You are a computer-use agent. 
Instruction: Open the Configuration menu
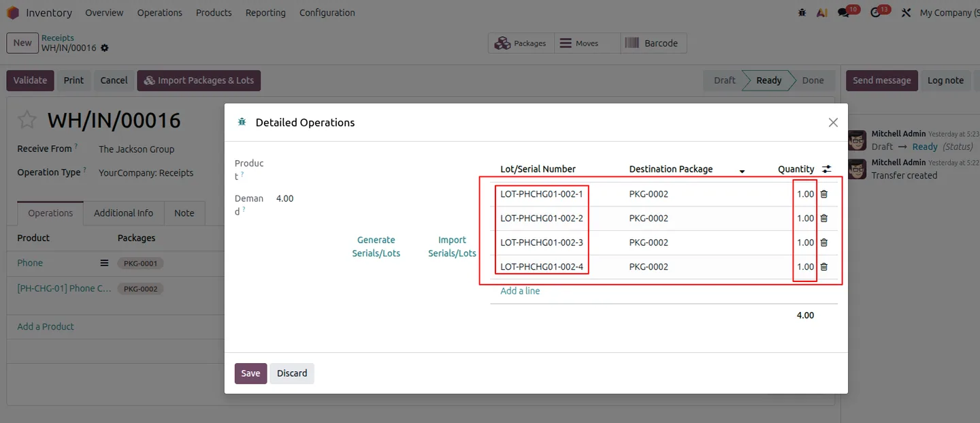point(327,12)
